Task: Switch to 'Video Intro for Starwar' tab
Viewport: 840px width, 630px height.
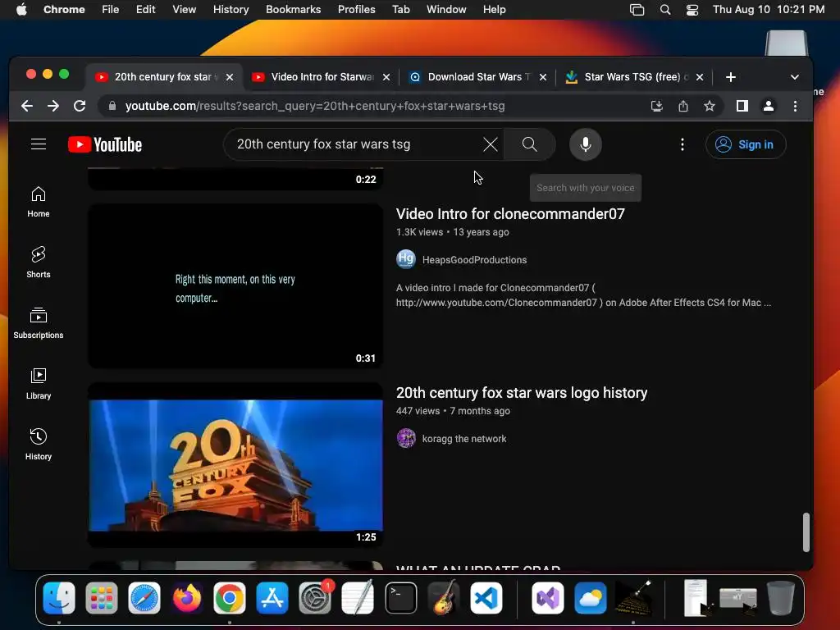Action: click(322, 77)
